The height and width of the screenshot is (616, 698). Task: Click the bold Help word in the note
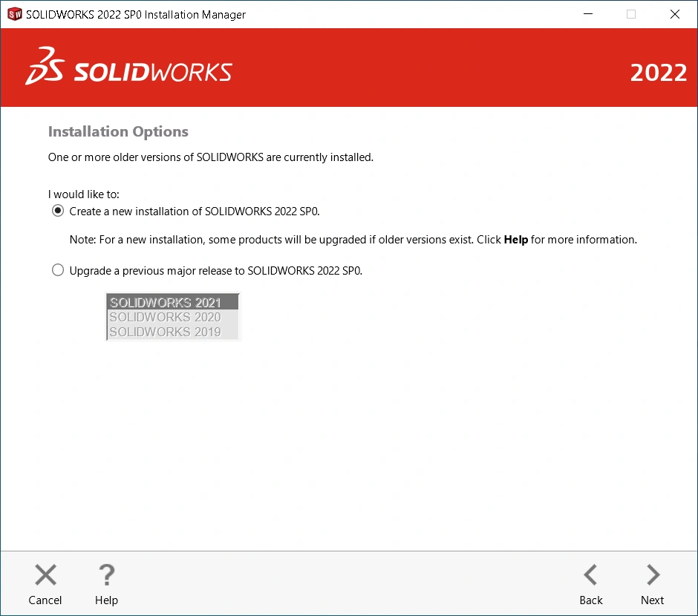515,240
